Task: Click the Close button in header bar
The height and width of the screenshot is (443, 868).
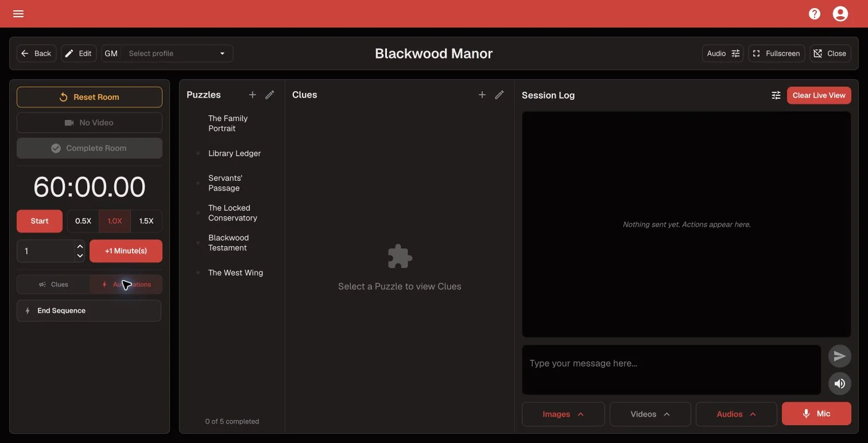Action: click(x=830, y=53)
